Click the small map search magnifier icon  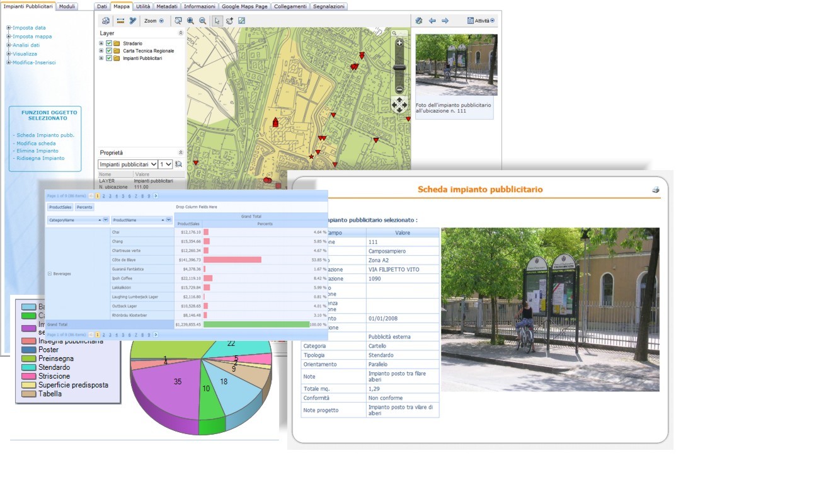point(395,33)
